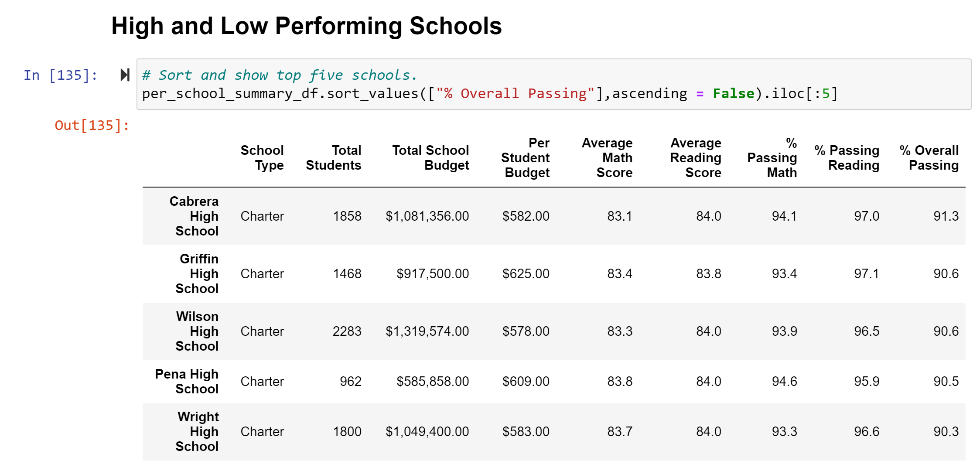The height and width of the screenshot is (471, 980).
Task: Click the Total School Budget header
Action: point(430,158)
